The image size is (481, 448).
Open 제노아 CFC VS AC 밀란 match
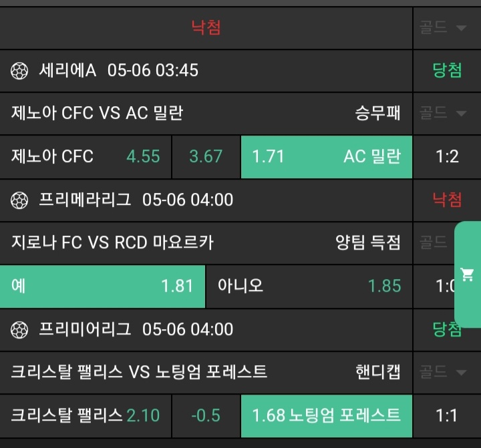98,114
